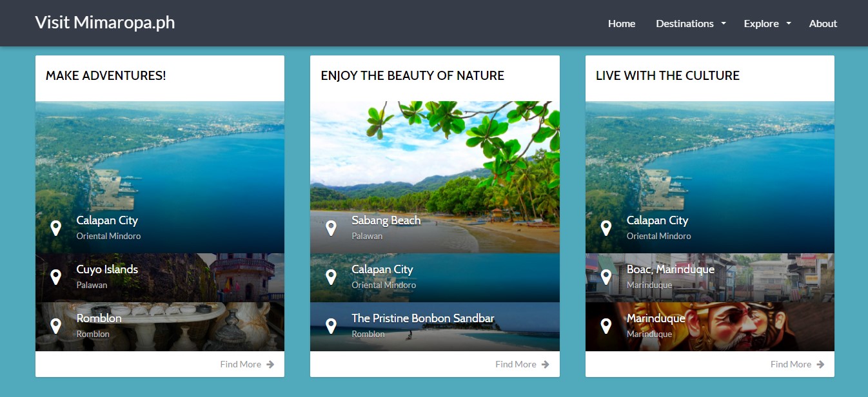Expand the Destinations dropdown menu
The image size is (868, 397).
pos(685,23)
